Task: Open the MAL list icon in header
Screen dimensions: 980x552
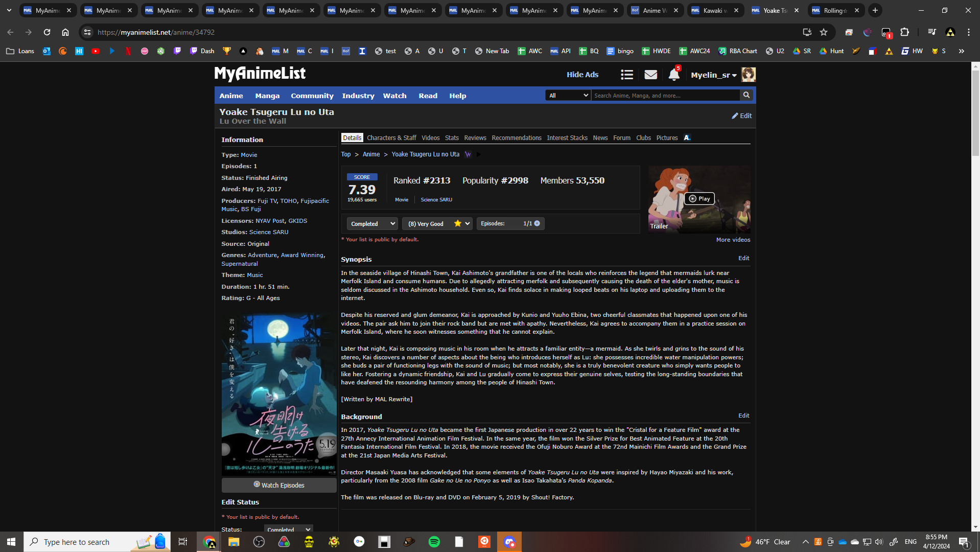Action: (627, 75)
